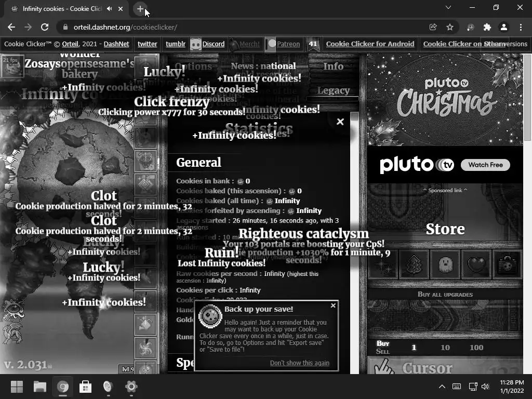
Task: Click Buy all upgrades
Action: [x=445, y=295]
